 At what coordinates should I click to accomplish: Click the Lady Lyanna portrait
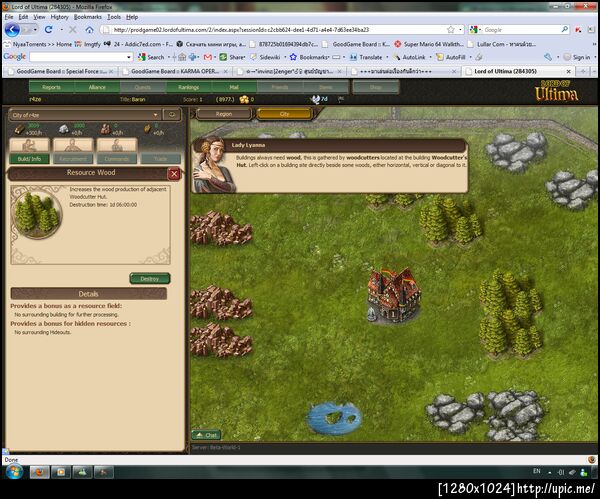point(213,165)
